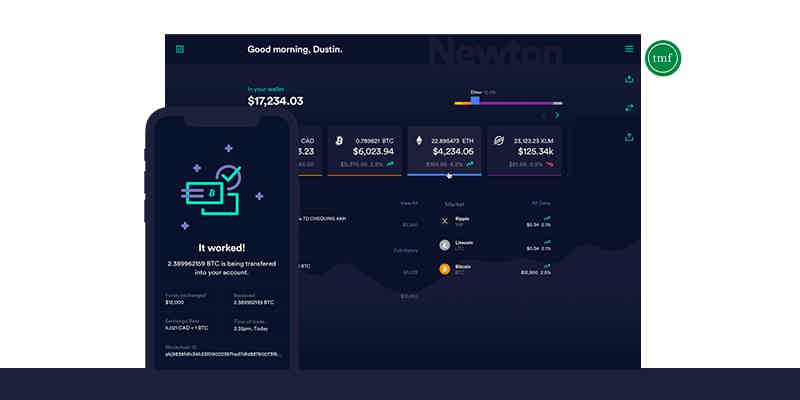Click the Bitcoin logo on the BTC card
This screenshot has height=400, width=800.
339,140
